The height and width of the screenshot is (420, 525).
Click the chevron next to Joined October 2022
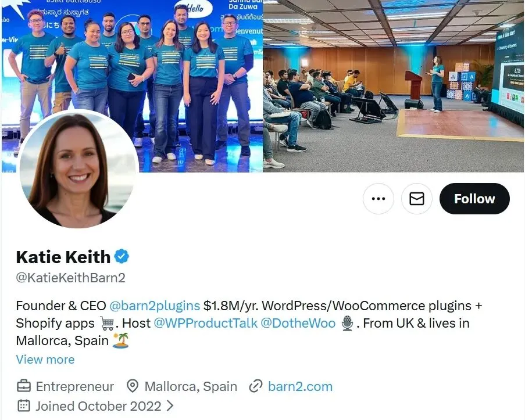coord(170,406)
